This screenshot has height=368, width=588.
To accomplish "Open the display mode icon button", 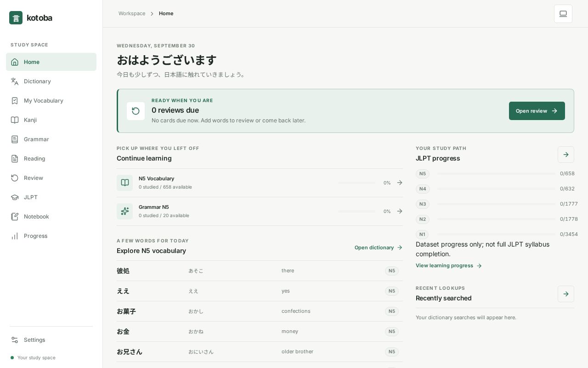I will [x=563, y=14].
